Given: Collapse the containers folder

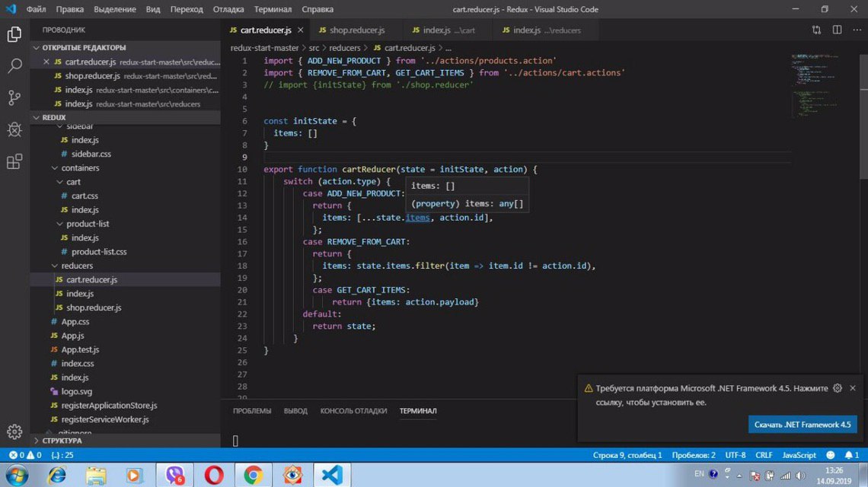Looking at the screenshot, I should click(80, 168).
